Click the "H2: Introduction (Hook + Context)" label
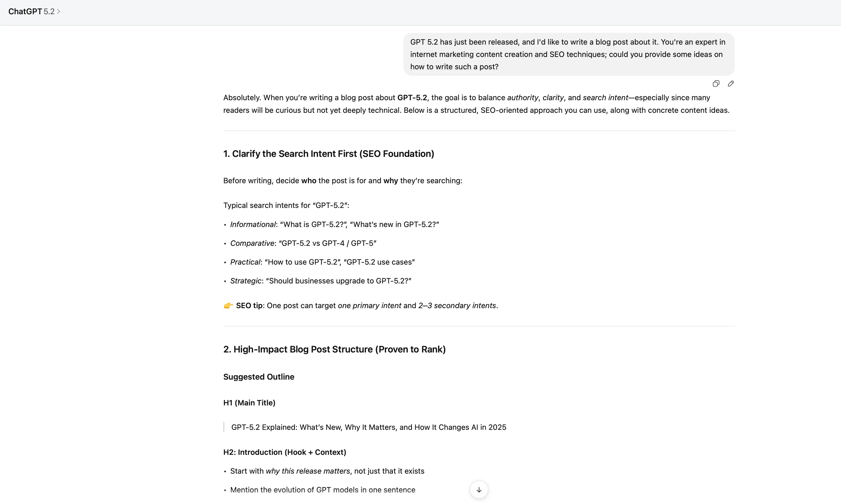This screenshot has width=841, height=504. [284, 452]
